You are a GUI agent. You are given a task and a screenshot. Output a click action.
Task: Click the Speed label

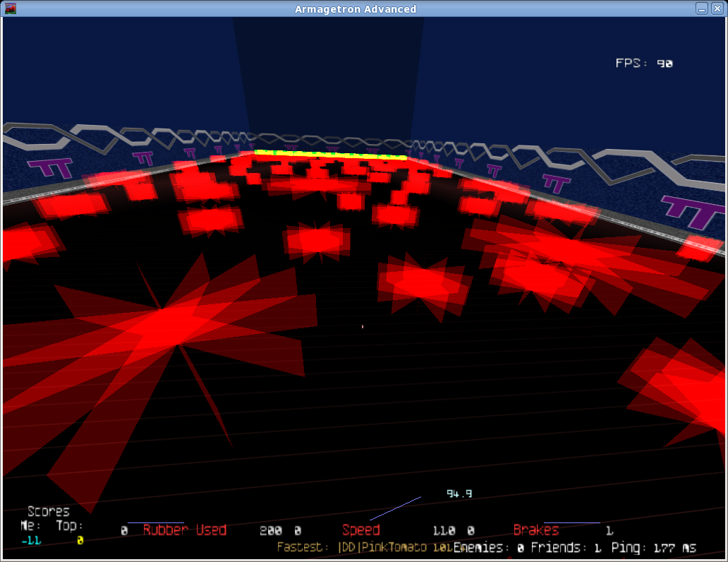(x=360, y=530)
